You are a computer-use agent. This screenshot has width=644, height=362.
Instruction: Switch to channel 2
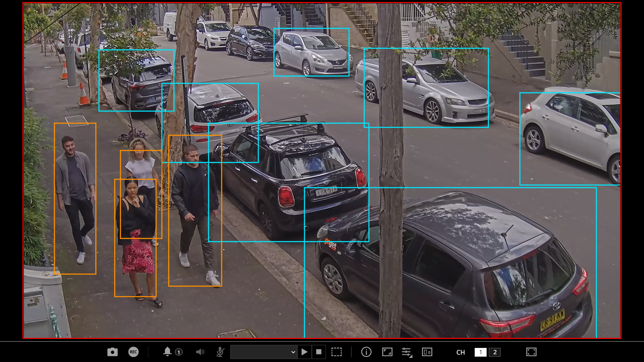495,352
